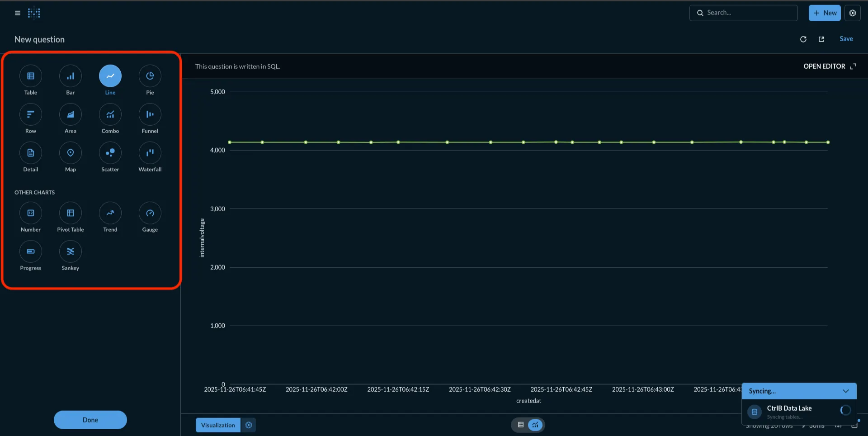Switch to the Bar chart type
Image resolution: width=868 pixels, height=436 pixels.
point(70,80)
